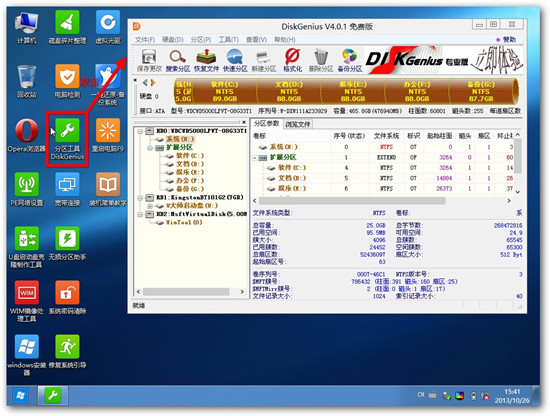Select the U盘启动盘克隆制作工具 desktop icon
Screen dimensions: 550x416
pyautogui.click(x=27, y=247)
